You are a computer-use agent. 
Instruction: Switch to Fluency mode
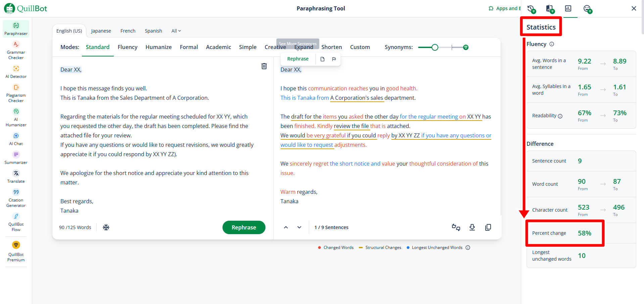(128, 47)
